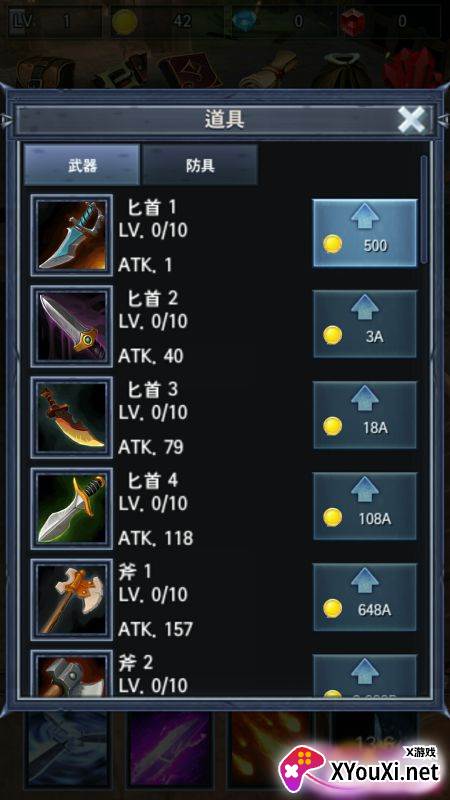Close the 道具 items panel
The width and height of the screenshot is (450, 800).
[411, 120]
